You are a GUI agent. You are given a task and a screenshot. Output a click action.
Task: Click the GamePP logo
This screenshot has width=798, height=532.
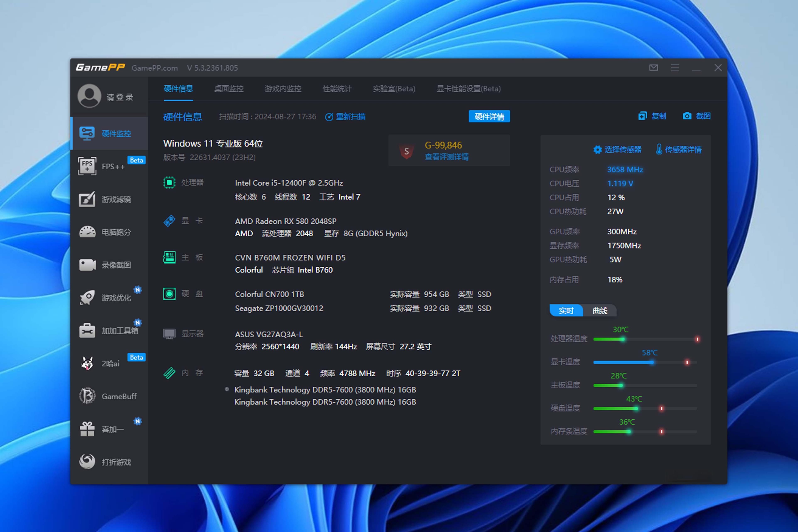pos(100,67)
